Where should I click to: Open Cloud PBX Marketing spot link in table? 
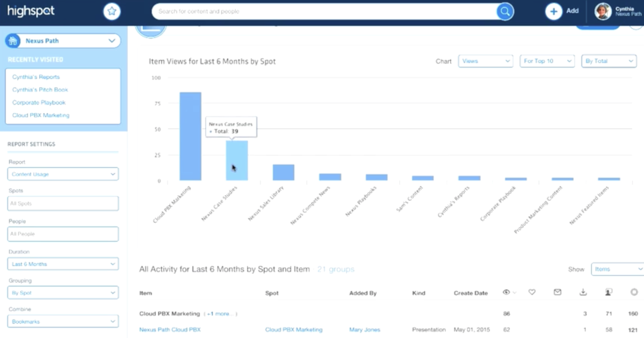[294, 330]
